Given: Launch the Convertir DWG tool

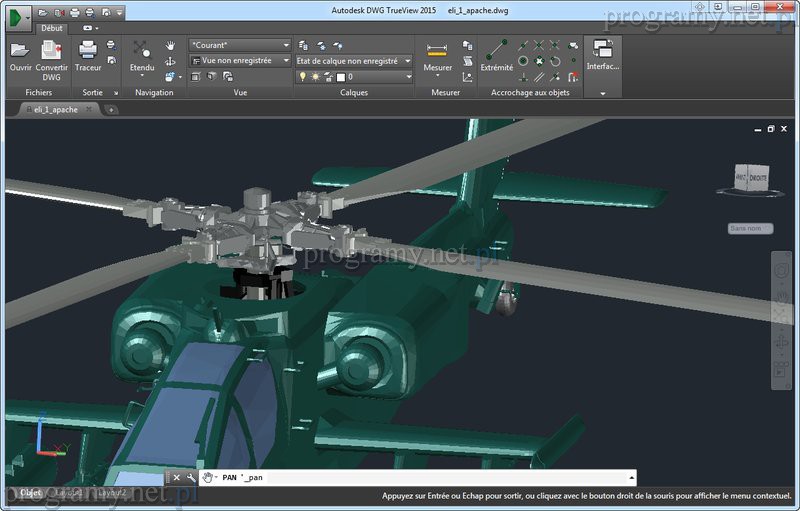Looking at the screenshot, I should pos(52,51).
